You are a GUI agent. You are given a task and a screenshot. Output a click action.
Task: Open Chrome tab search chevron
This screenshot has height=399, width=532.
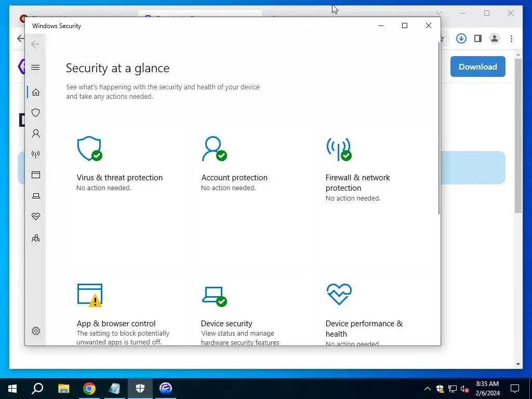(x=439, y=13)
